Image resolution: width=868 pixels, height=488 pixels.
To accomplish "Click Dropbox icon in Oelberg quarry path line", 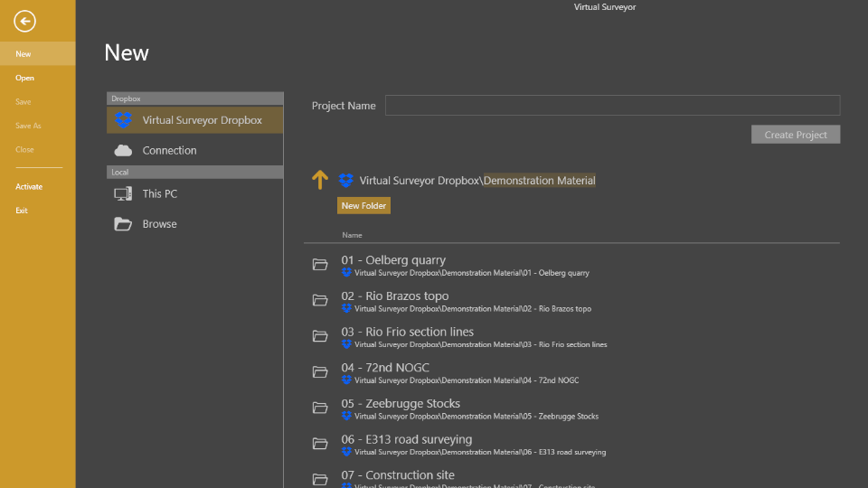I will (346, 273).
